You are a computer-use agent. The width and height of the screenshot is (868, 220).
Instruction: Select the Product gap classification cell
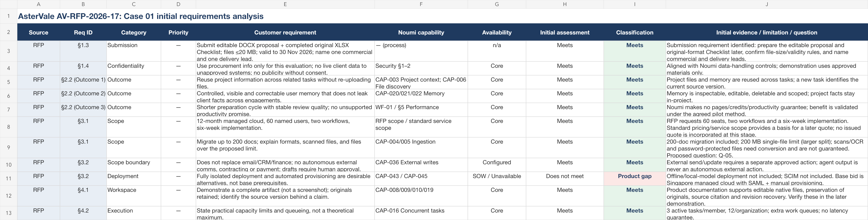[x=634, y=179]
